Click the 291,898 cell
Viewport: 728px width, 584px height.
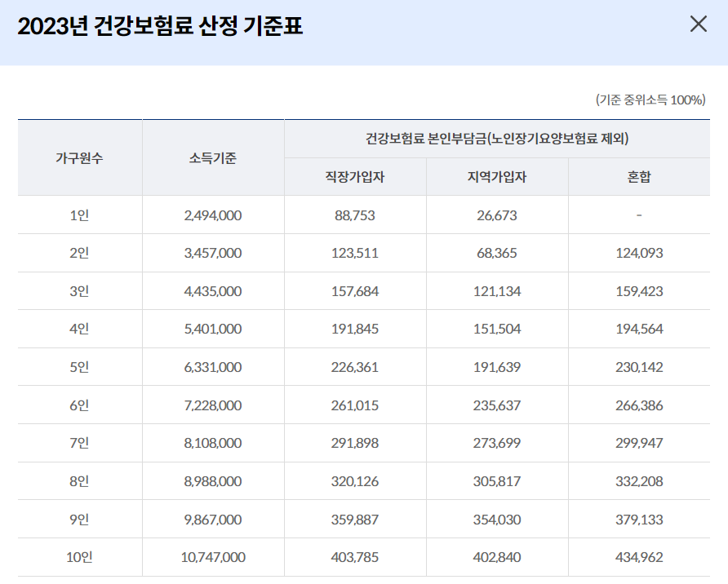(x=355, y=443)
